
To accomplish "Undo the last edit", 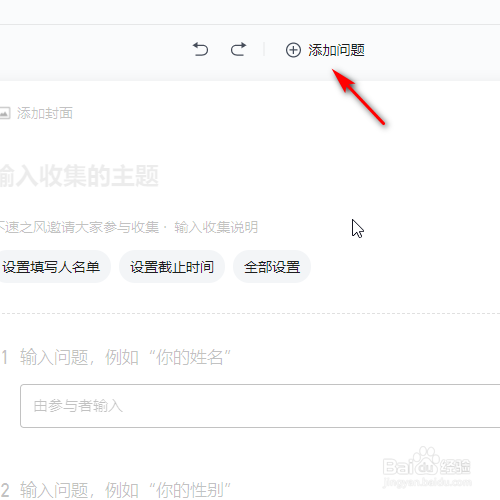I will click(200, 50).
